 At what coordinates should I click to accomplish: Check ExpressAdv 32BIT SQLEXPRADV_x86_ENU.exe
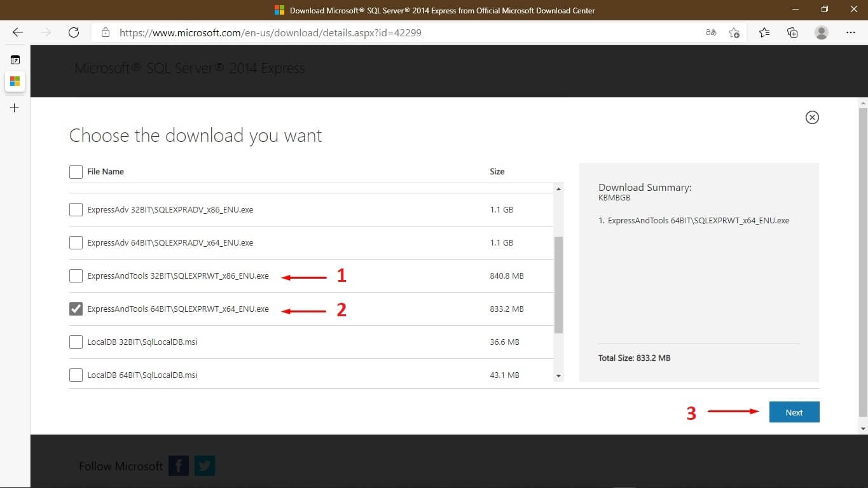(x=76, y=209)
